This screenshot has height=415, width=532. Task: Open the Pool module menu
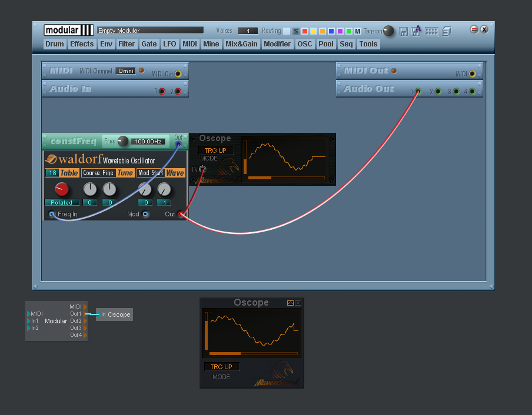click(x=325, y=44)
